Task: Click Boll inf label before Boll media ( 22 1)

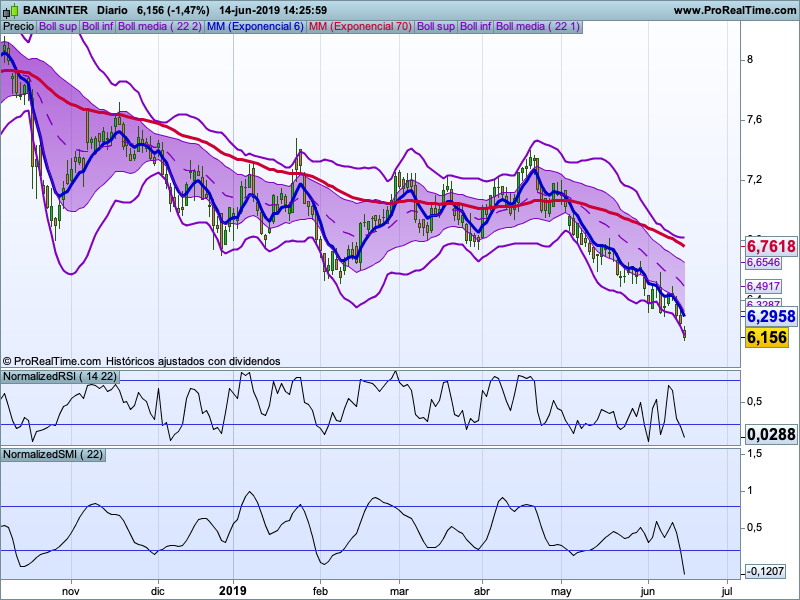Action: tap(476, 27)
